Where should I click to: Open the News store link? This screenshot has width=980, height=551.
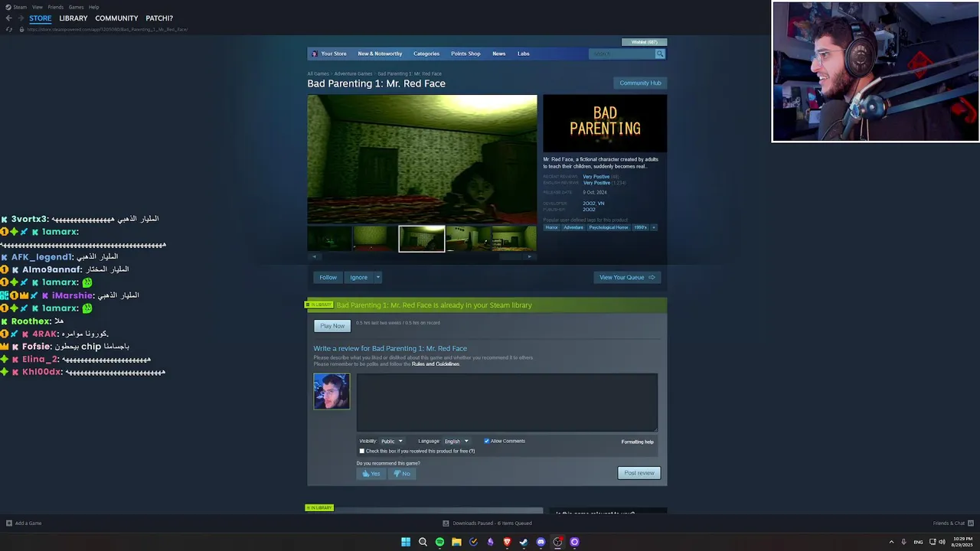pyautogui.click(x=499, y=54)
